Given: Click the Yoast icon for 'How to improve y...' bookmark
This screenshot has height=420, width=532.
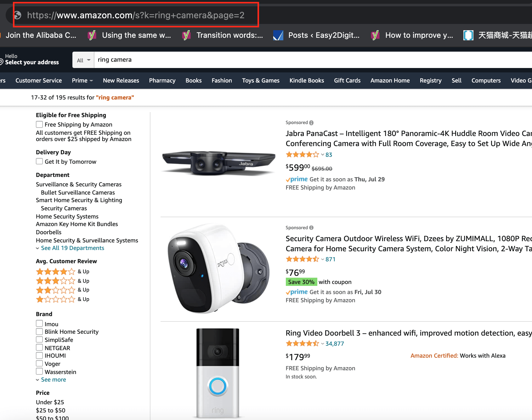Looking at the screenshot, I should (375, 35).
